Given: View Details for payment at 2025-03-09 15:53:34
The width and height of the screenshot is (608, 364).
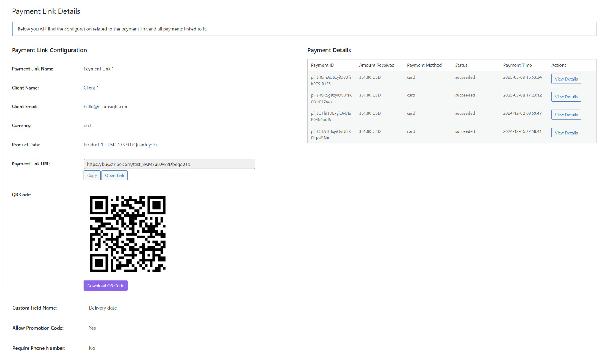Looking at the screenshot, I should pos(566,79).
